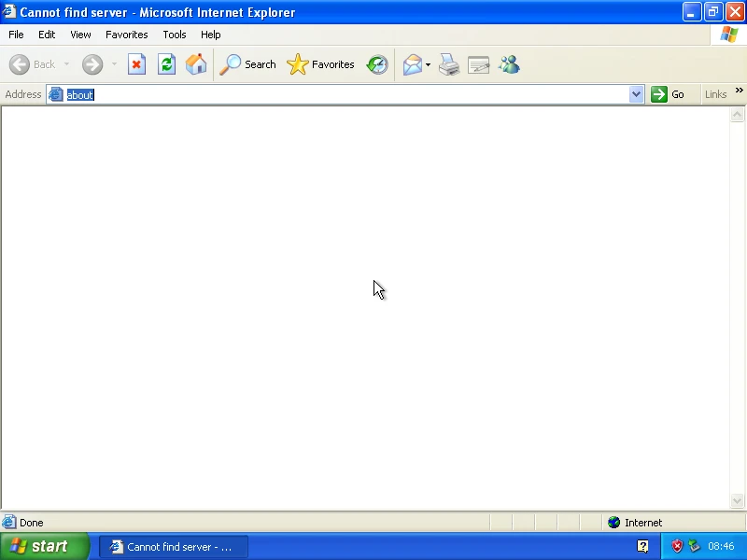The image size is (747, 560).
Task: Click the Internet zone globe icon
Action: click(613, 523)
